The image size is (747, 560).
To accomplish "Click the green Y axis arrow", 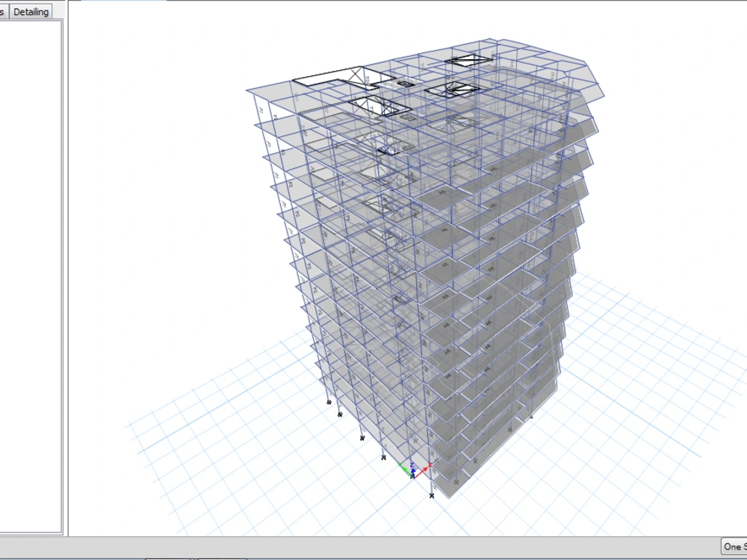I will pyautogui.click(x=404, y=469).
